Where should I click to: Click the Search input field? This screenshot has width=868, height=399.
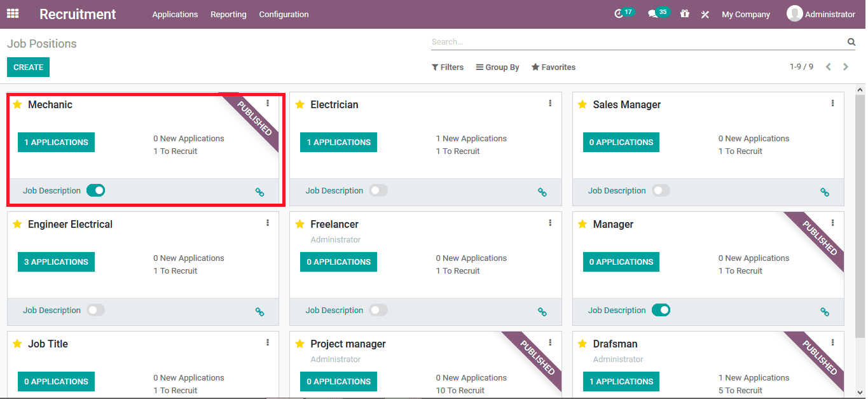point(638,42)
